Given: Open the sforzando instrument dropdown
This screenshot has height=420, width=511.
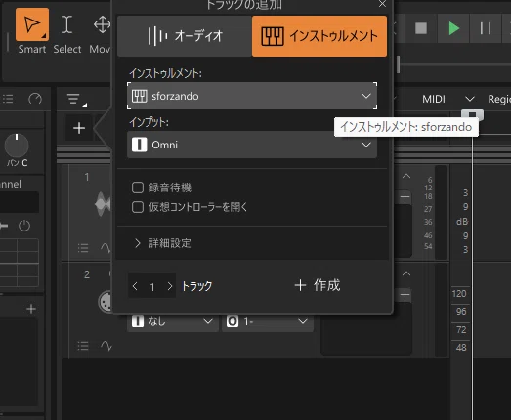Looking at the screenshot, I should tap(252, 96).
